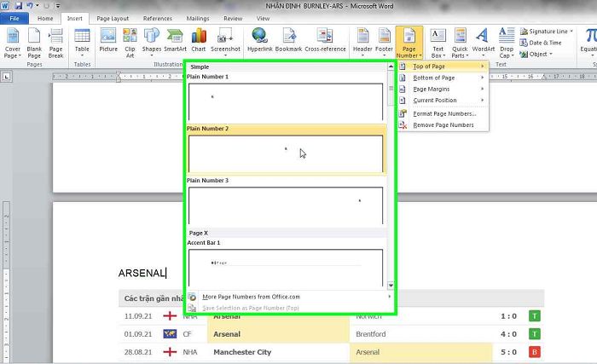Switch to the Mailings tab

tap(198, 18)
